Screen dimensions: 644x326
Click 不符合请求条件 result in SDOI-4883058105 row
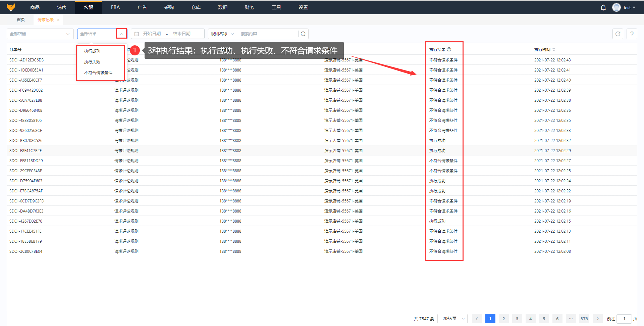[443, 121]
